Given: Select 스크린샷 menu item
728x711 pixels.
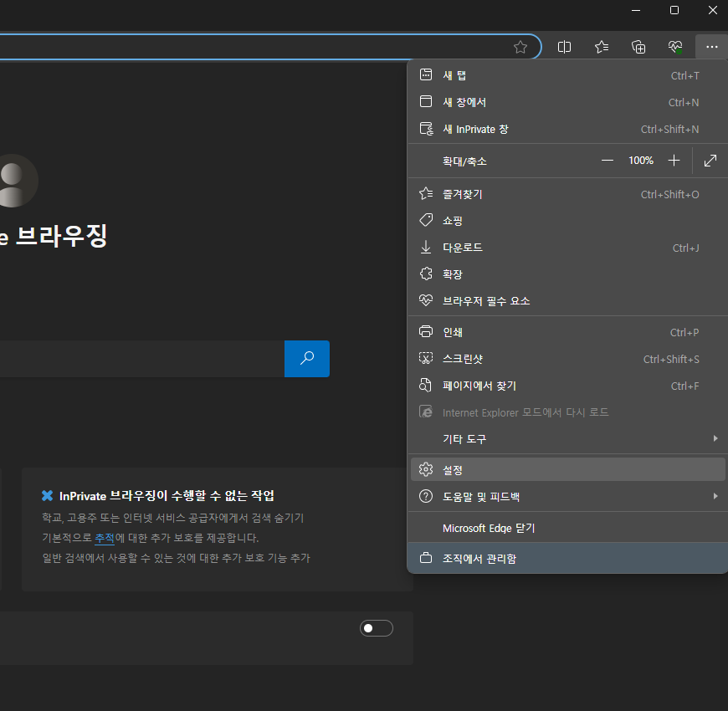Looking at the screenshot, I should tap(568, 359).
